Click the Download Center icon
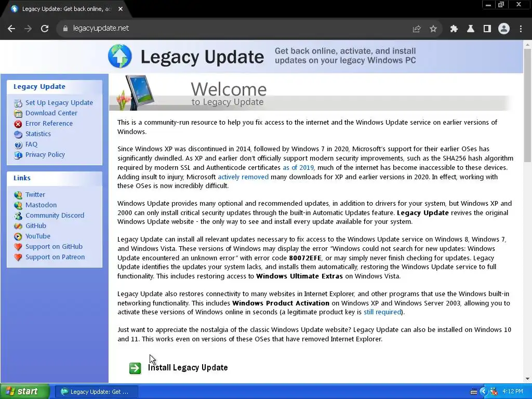 click(18, 113)
